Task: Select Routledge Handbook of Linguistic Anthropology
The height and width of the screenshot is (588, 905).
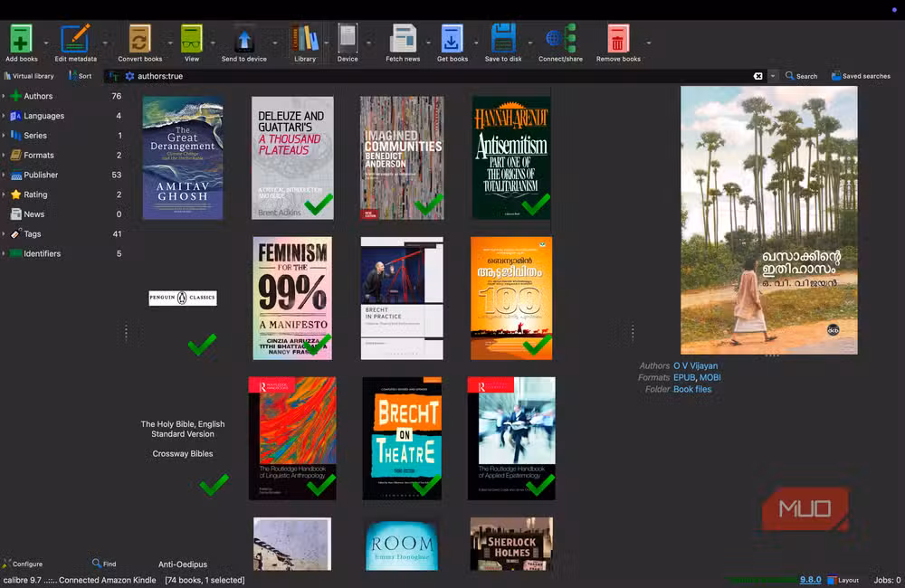Action: click(x=292, y=439)
